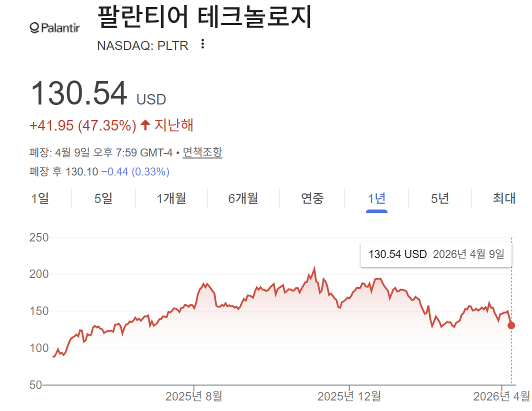Click the currently active 1년 tab
532x411 pixels.
pyautogui.click(x=376, y=198)
